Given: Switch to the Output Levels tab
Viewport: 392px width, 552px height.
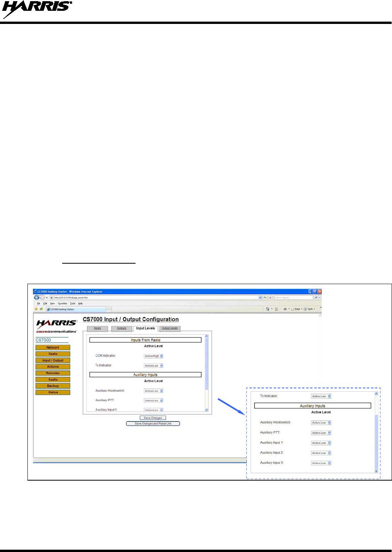Looking at the screenshot, I should pos(170,328).
